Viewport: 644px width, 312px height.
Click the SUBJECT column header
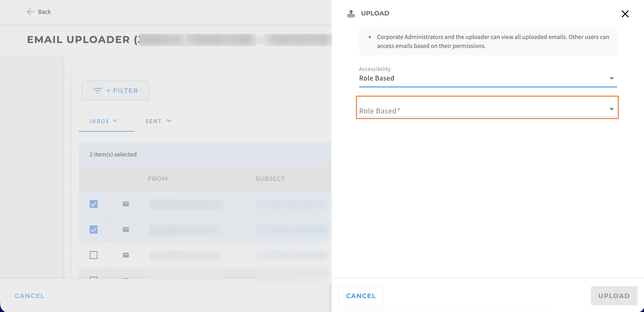(270, 179)
